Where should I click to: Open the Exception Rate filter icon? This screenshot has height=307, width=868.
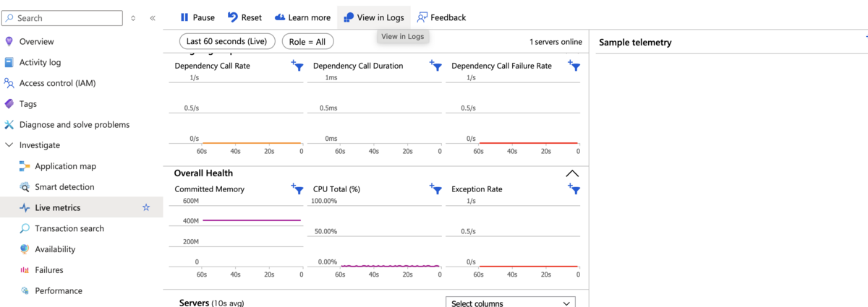tap(574, 189)
